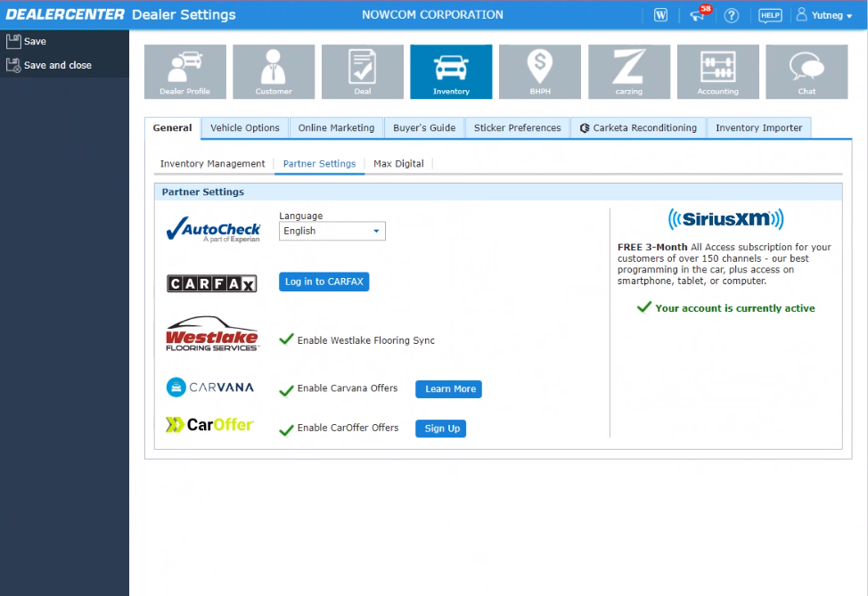This screenshot has width=868, height=596.
Task: Toggle Enable Carvana Offers checkmark
Action: [286, 390]
